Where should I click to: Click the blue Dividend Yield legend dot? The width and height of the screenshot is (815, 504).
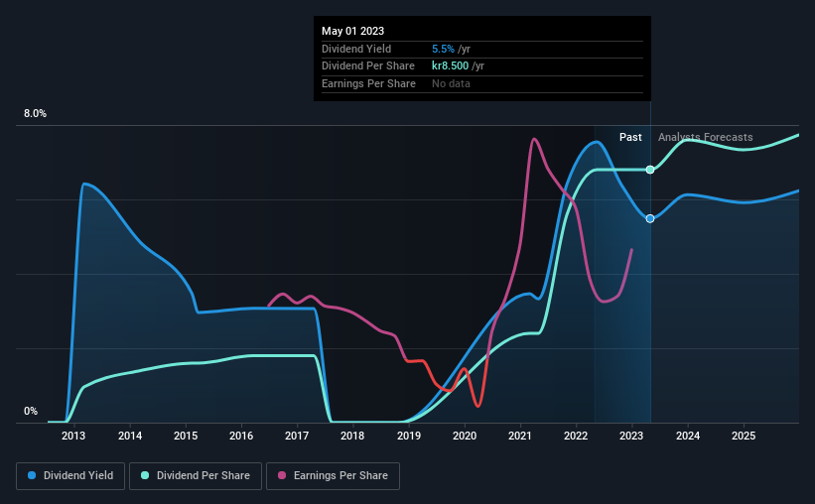[x=32, y=475]
